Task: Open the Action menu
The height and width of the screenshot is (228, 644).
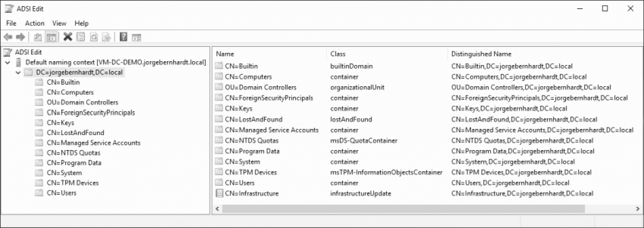Action: tap(34, 23)
